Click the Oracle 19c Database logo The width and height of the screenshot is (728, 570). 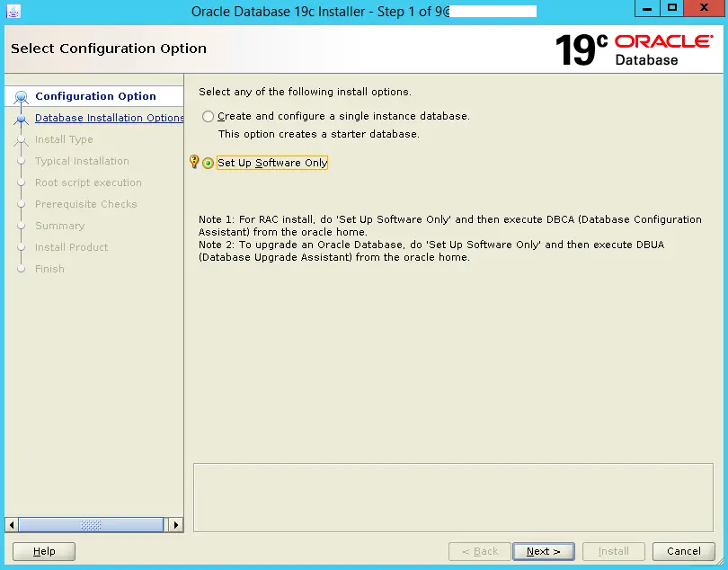point(634,49)
